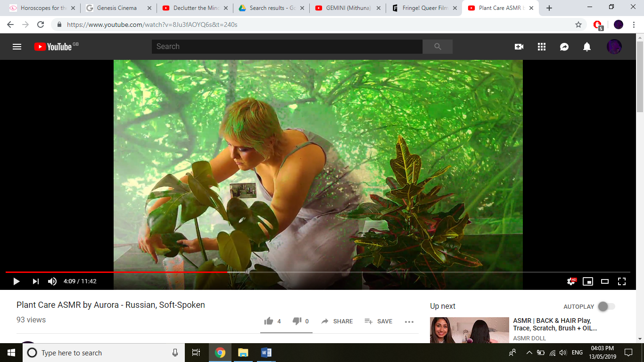Click the search magnifier button
Image resolution: width=644 pixels, height=362 pixels.
pyautogui.click(x=438, y=47)
